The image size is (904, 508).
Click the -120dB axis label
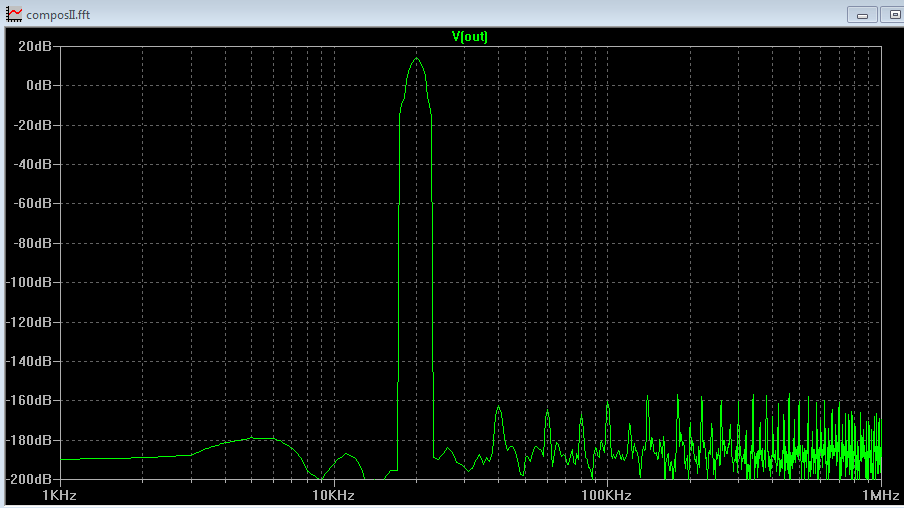(x=29, y=322)
